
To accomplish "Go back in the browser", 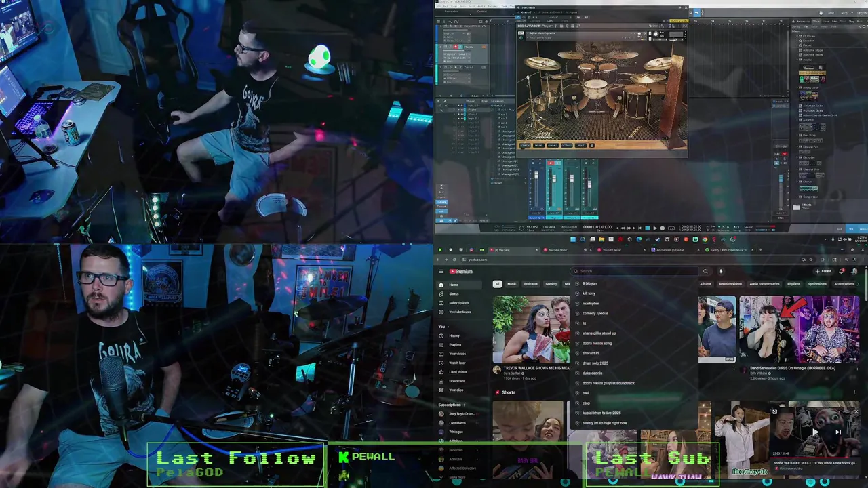I will pyautogui.click(x=438, y=260).
